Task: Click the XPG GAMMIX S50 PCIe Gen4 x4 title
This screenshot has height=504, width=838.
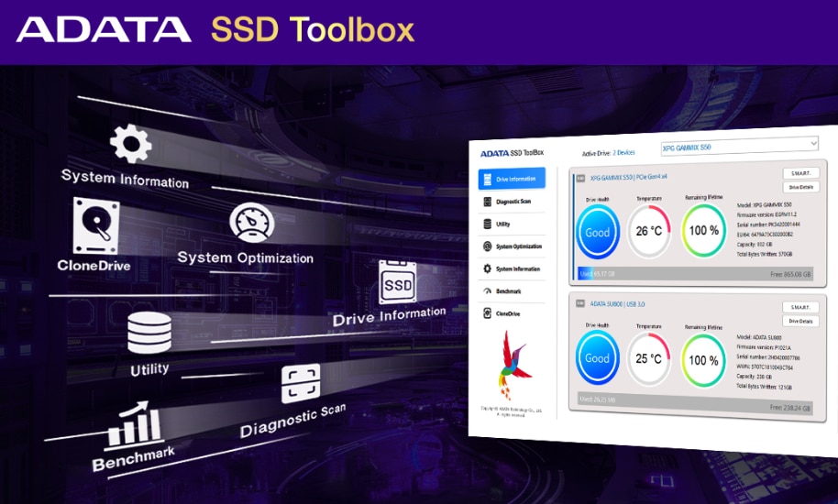Action: pyautogui.click(x=629, y=177)
